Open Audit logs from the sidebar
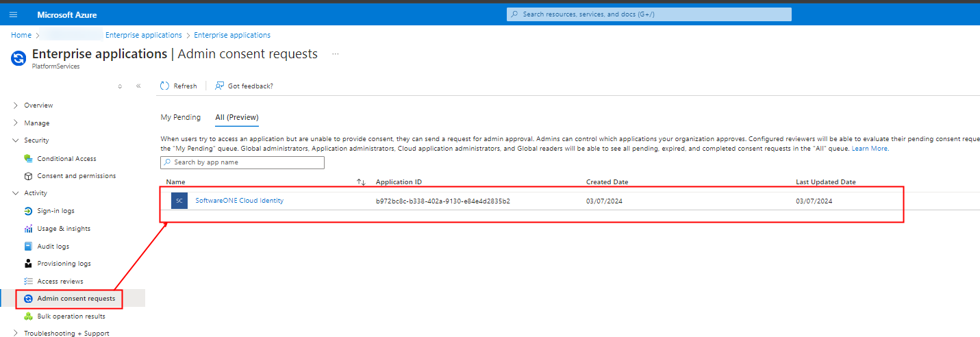 coord(53,247)
